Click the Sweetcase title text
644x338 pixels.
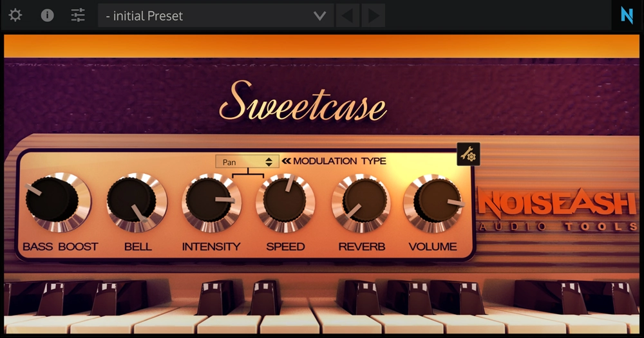(303, 101)
